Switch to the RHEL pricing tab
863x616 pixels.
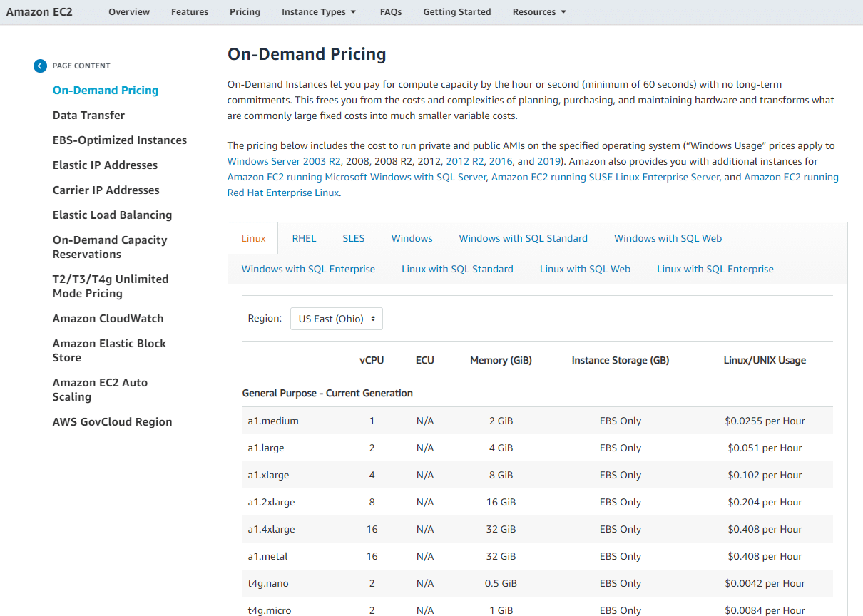[x=304, y=237]
